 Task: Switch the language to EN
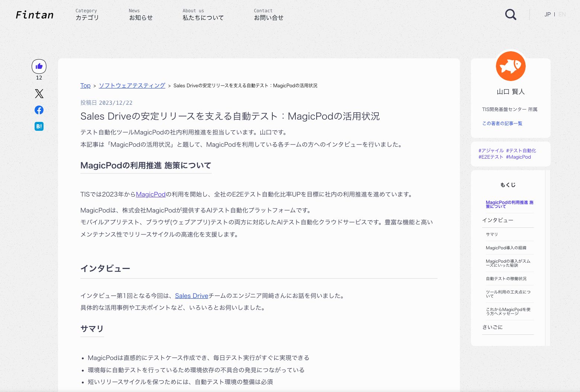point(562,14)
